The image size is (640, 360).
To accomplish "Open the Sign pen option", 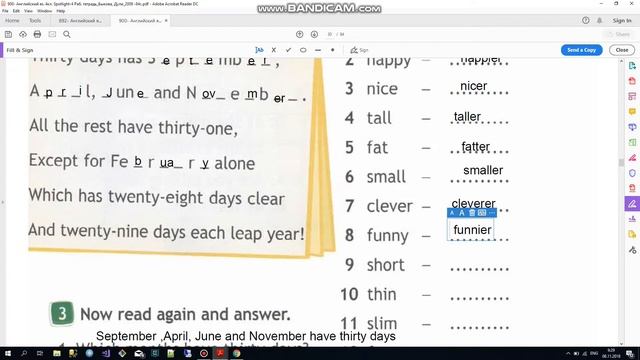I will tap(359, 50).
